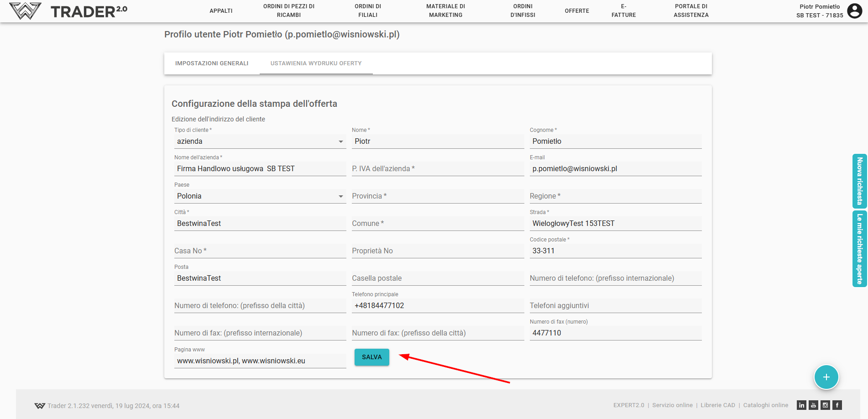Open Le mie richieste aperte side tab
The height and width of the screenshot is (419, 868).
click(859, 249)
